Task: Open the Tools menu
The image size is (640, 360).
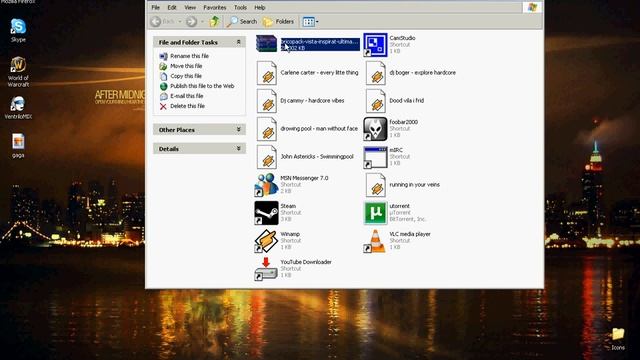Action: pos(240,7)
